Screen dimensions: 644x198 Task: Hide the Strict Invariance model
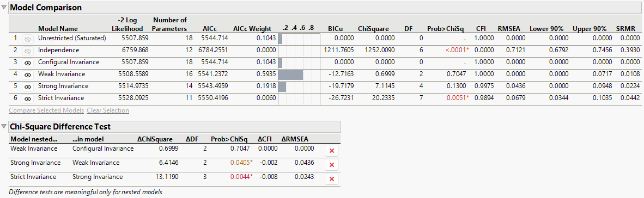point(28,98)
